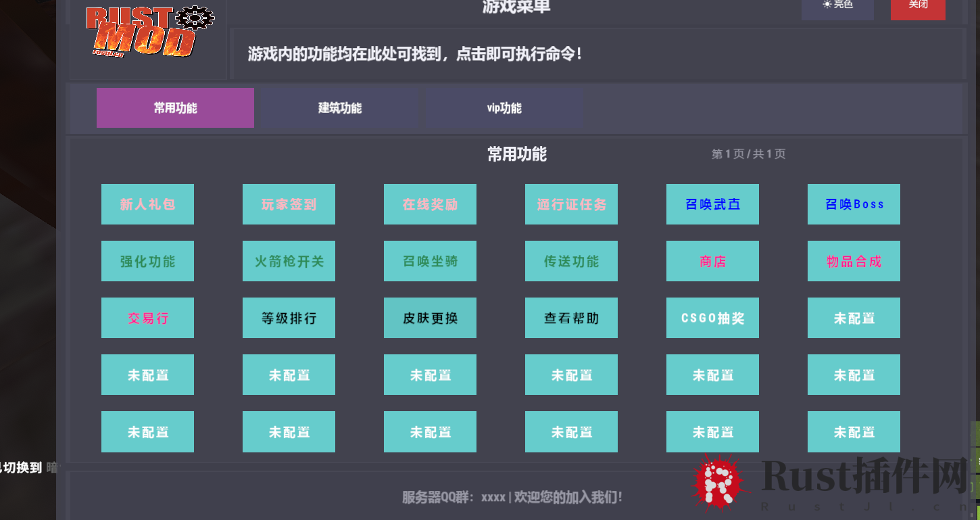Switch to the 常用功能 tab
The width and height of the screenshot is (980, 520).
click(175, 108)
